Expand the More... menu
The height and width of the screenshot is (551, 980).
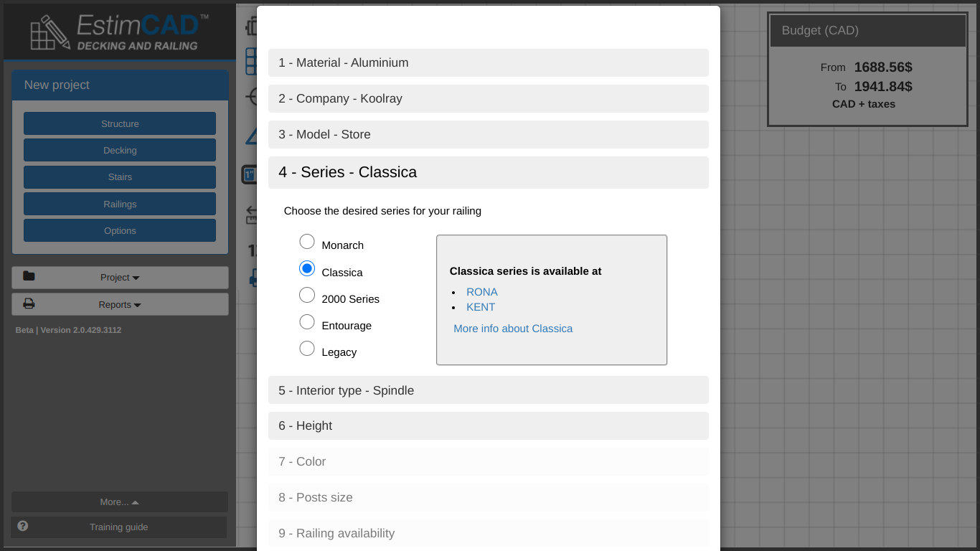click(x=119, y=502)
